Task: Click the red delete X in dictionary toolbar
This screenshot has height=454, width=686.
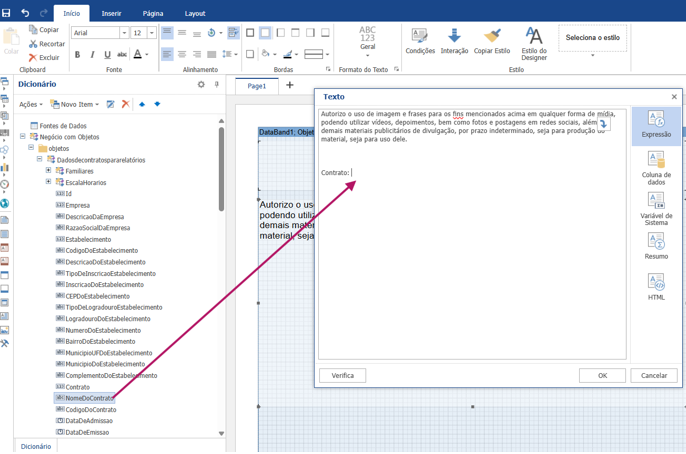Action: 126,104
